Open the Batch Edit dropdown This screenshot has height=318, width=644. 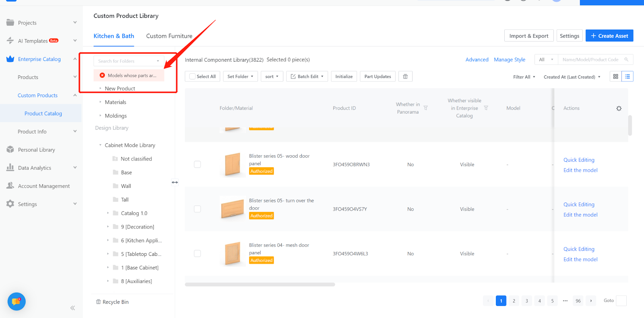[308, 77]
